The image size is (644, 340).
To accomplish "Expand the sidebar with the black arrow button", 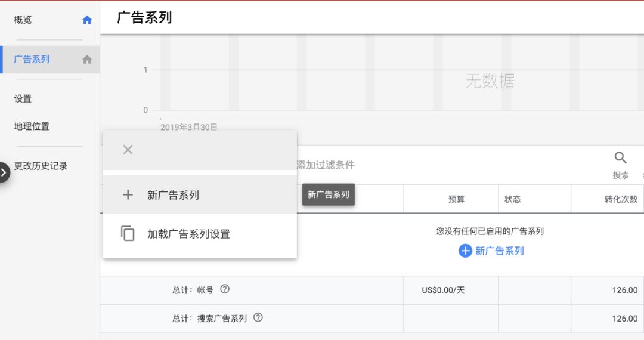I will click(4, 173).
